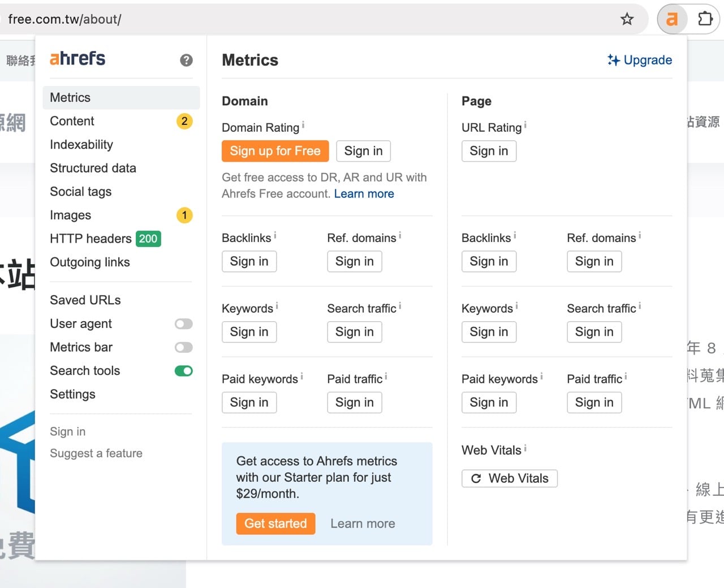Click info icon next to Domain Ref. domains
The image size is (724, 588).
400,235
